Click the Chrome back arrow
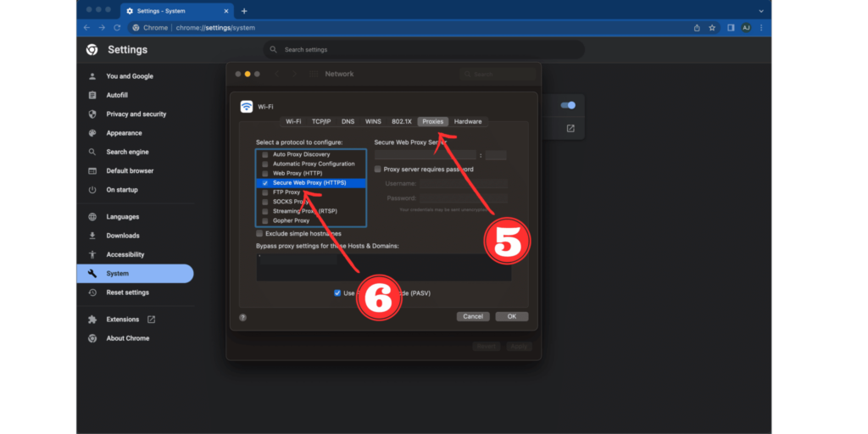This screenshot has width=868, height=434. (x=86, y=28)
